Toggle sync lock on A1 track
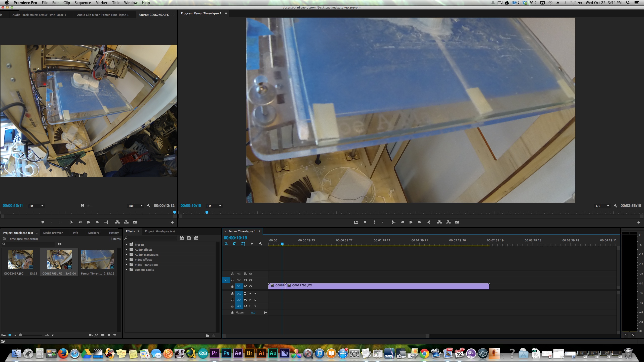Viewport: 644px width, 362px height. 246,294
